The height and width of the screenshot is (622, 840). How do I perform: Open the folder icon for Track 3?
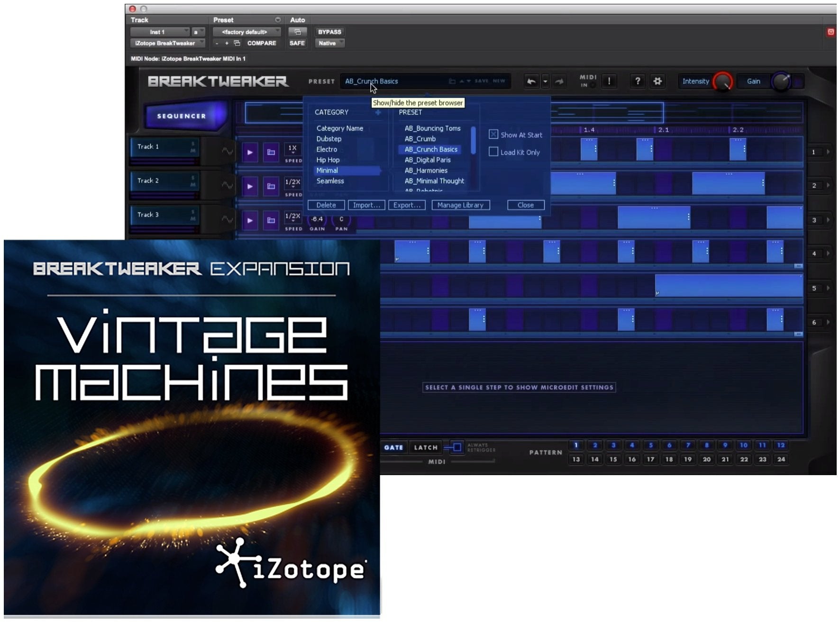pos(271,220)
